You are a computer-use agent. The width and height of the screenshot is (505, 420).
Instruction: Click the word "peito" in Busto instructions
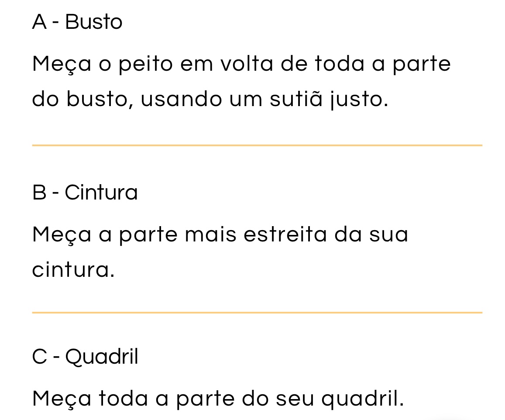(144, 64)
